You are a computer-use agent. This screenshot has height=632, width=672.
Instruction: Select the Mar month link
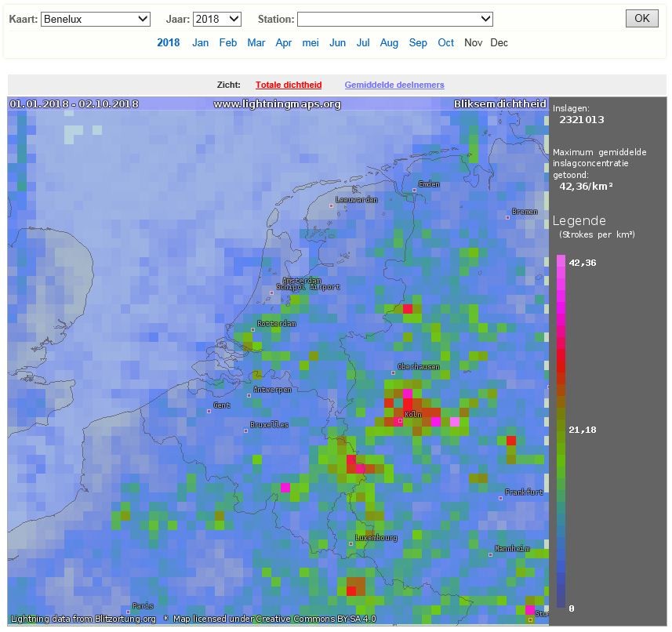[256, 43]
